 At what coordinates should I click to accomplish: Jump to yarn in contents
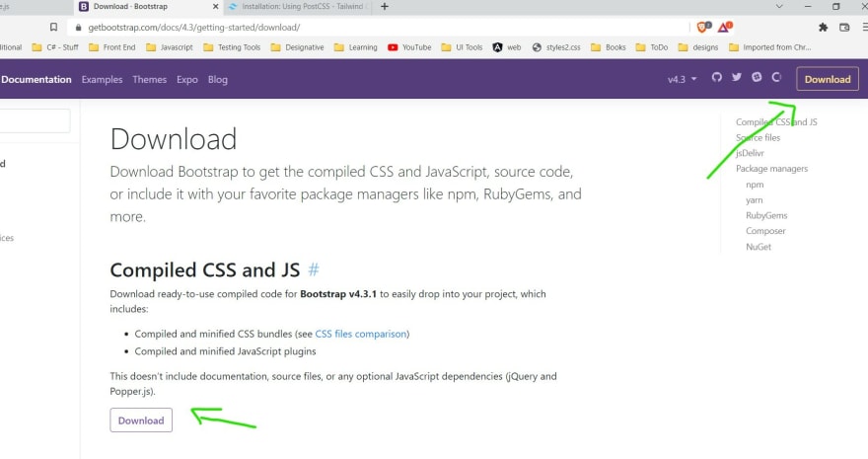tap(754, 199)
